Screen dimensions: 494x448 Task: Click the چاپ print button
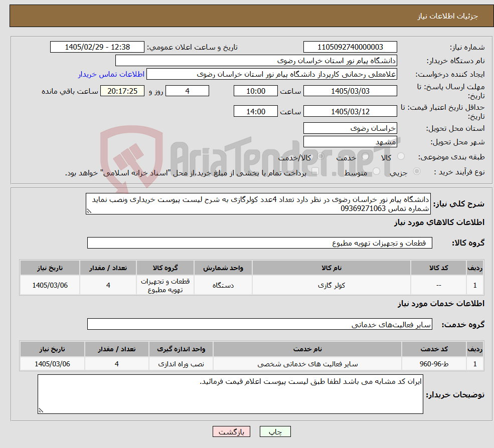click(x=275, y=431)
